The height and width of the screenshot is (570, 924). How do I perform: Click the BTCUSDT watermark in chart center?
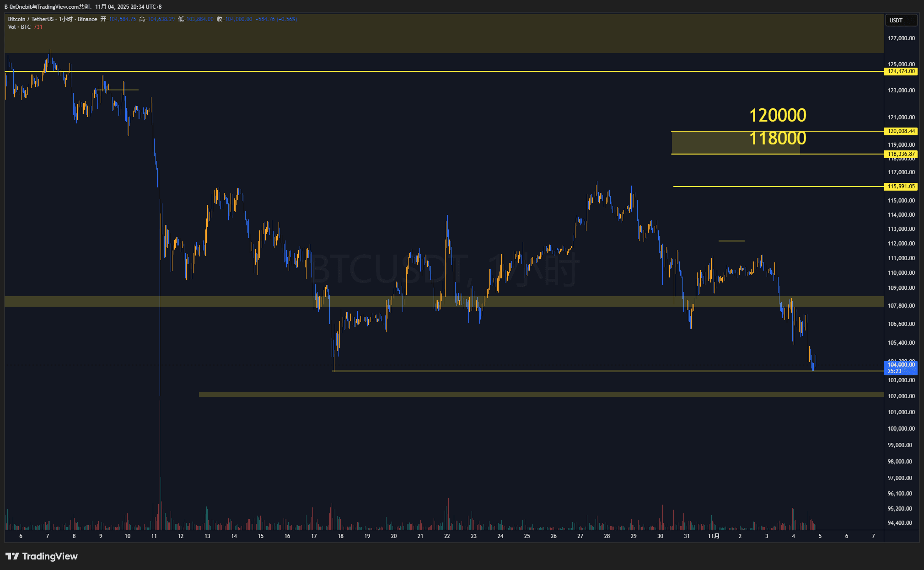point(389,270)
